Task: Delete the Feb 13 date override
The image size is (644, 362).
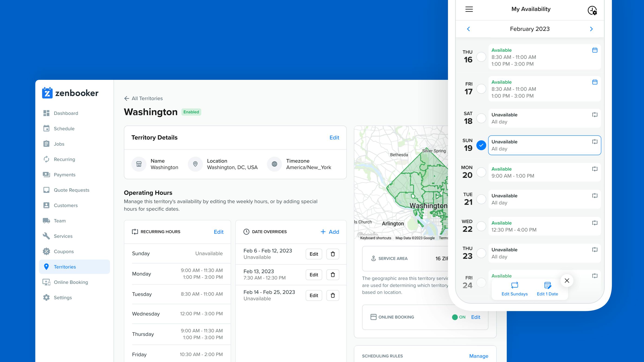Action: 333,275
